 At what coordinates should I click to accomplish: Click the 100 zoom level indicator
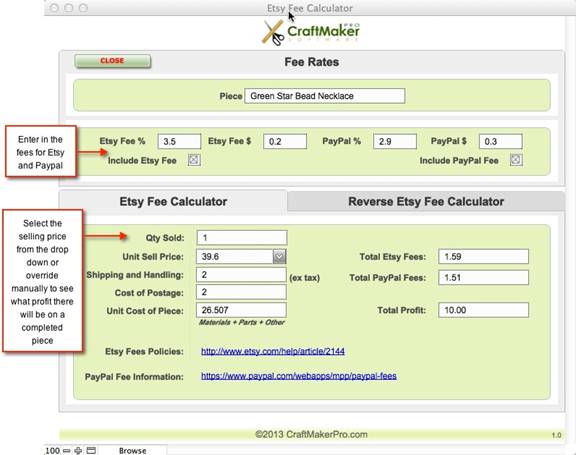click(53, 451)
